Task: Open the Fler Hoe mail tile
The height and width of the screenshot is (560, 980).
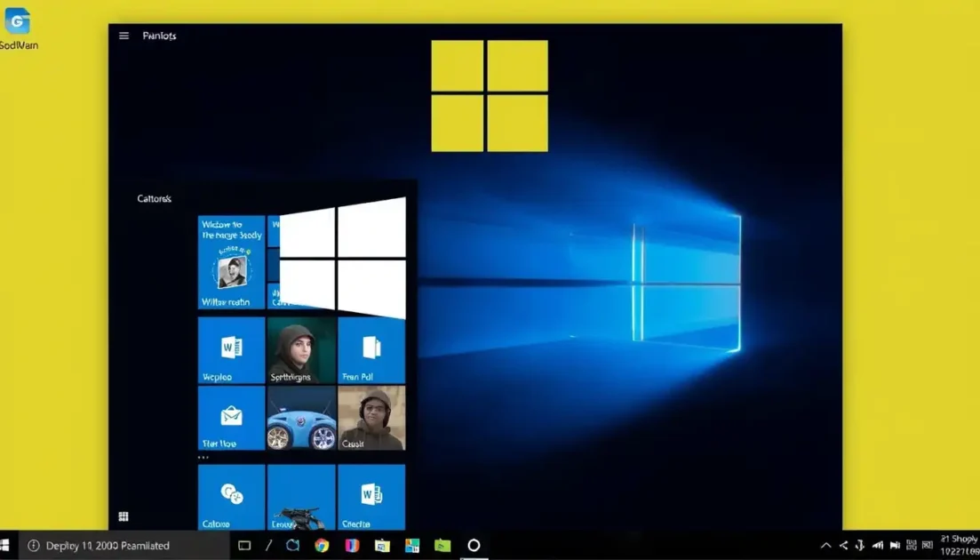Action: [x=231, y=418]
